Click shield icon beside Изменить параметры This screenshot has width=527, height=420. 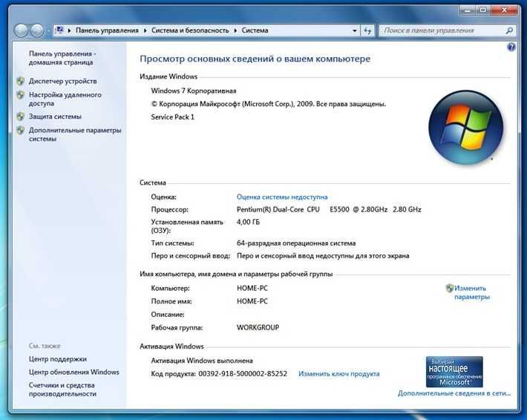click(449, 288)
